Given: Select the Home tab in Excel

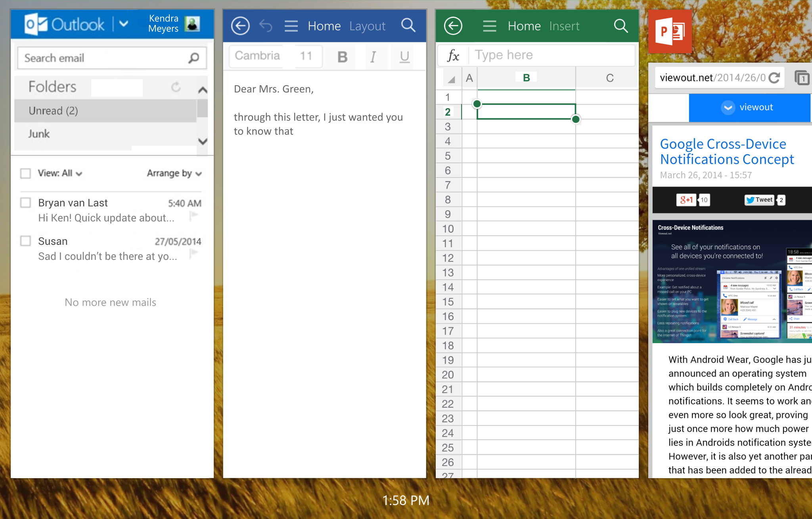Looking at the screenshot, I should tap(524, 26).
